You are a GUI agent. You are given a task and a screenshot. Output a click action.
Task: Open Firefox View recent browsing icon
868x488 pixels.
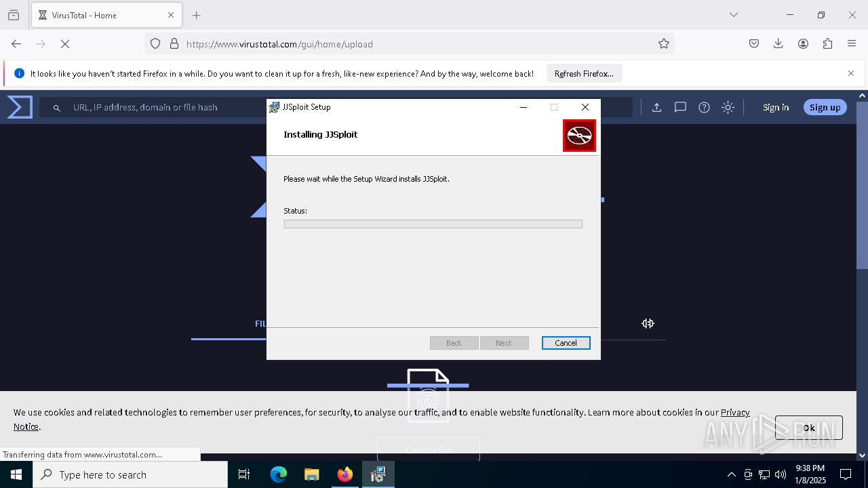click(x=14, y=15)
